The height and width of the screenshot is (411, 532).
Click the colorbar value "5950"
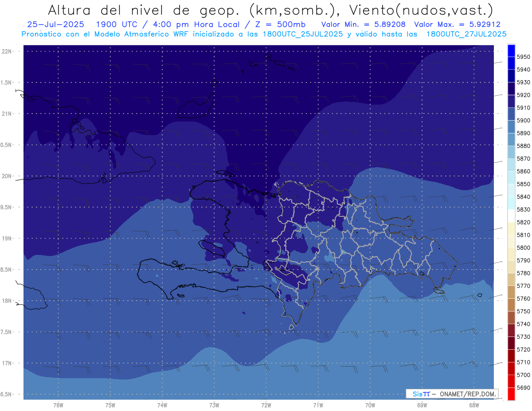[523, 57]
